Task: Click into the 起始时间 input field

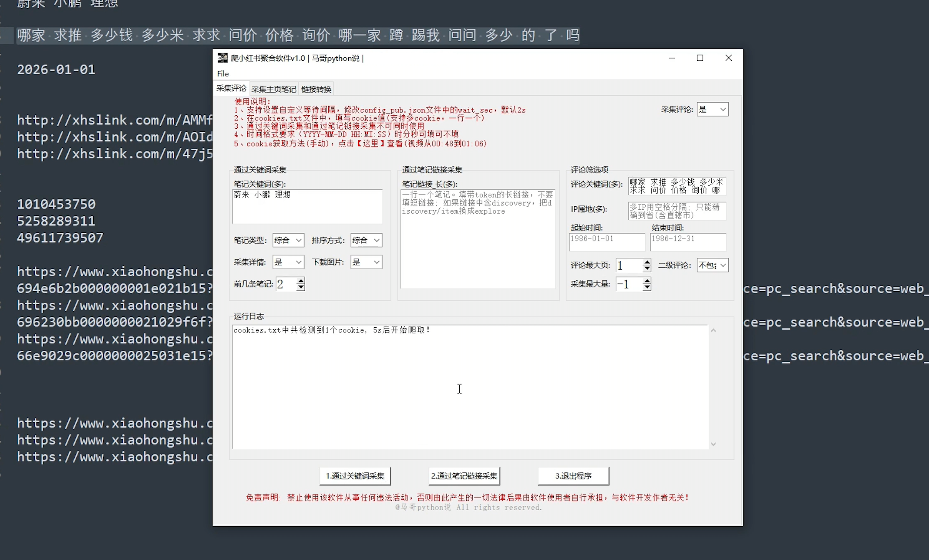Action: (x=606, y=242)
